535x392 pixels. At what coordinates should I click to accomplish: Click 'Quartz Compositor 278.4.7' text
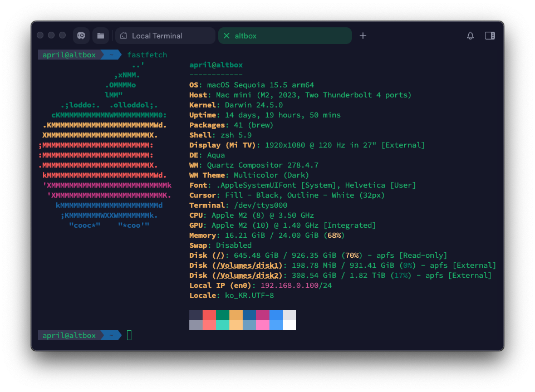click(263, 165)
